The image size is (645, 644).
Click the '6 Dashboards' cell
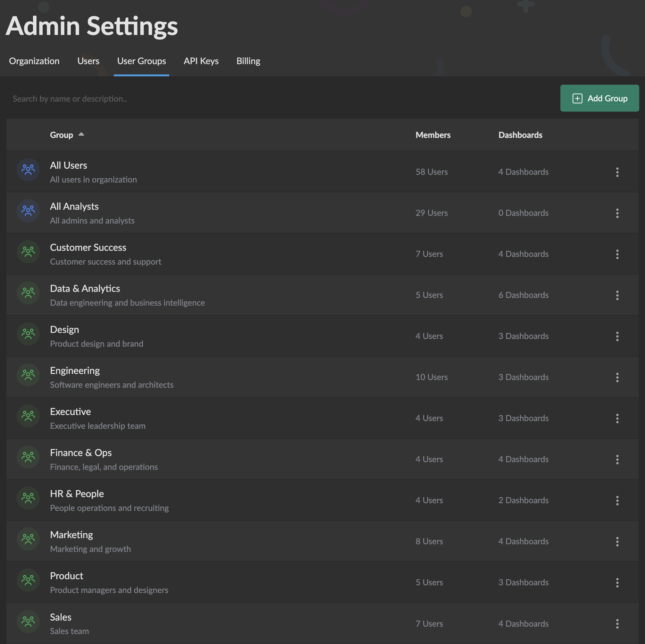tap(523, 295)
